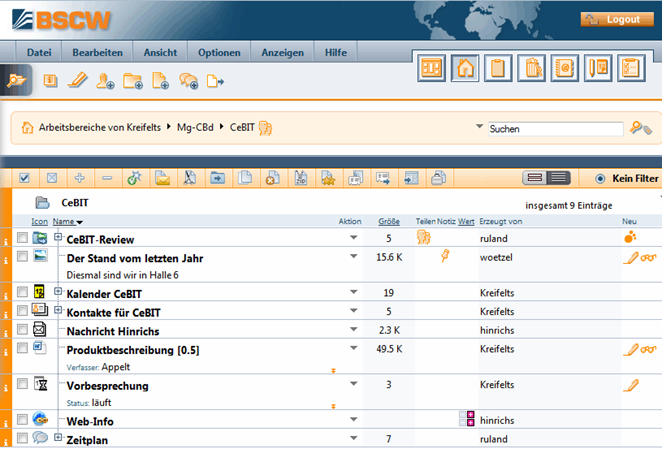This screenshot has width=662, height=449.
Task: Tick the checkbox for Web-Info
Action: [22, 419]
